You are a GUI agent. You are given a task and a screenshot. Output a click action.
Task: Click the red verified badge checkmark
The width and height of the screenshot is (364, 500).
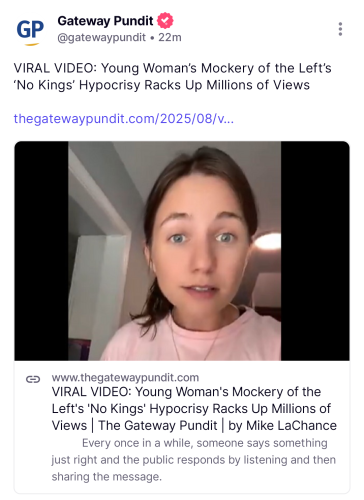[x=165, y=21]
